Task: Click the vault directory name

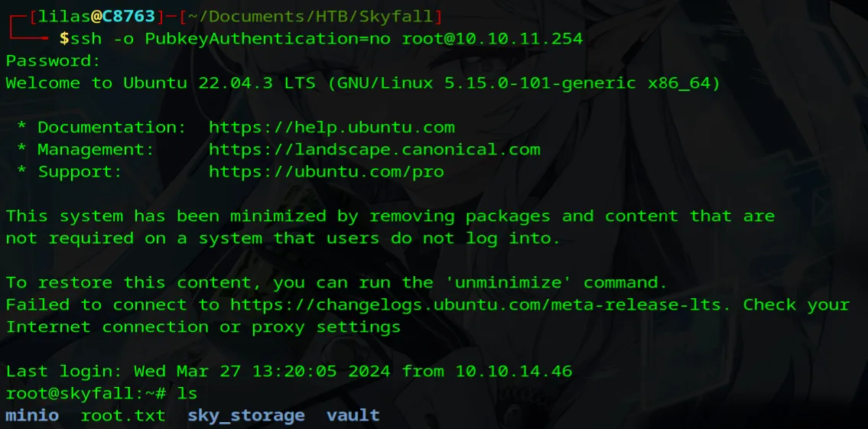Action: (x=353, y=415)
